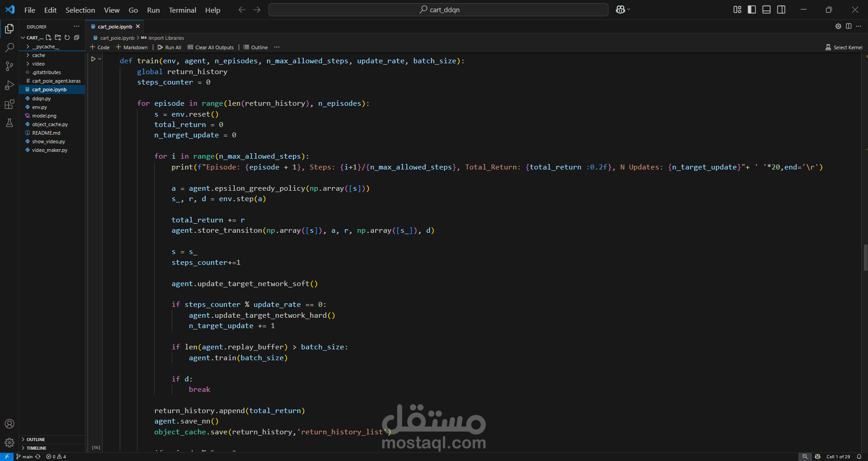Open the Selection menu
This screenshot has width=868, height=461.
(80, 10)
